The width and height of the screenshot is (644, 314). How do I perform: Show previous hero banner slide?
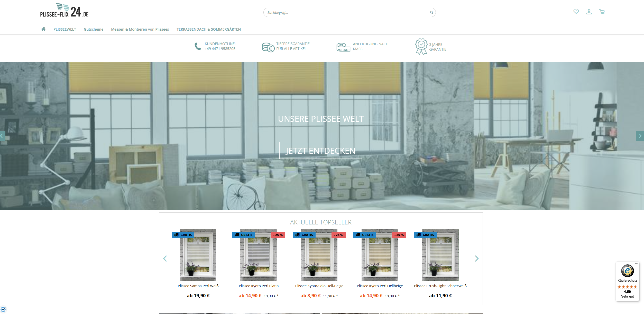2,136
